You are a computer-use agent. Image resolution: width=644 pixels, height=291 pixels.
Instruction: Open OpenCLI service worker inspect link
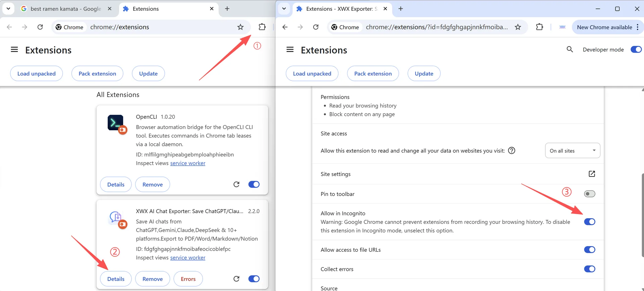[x=187, y=163]
